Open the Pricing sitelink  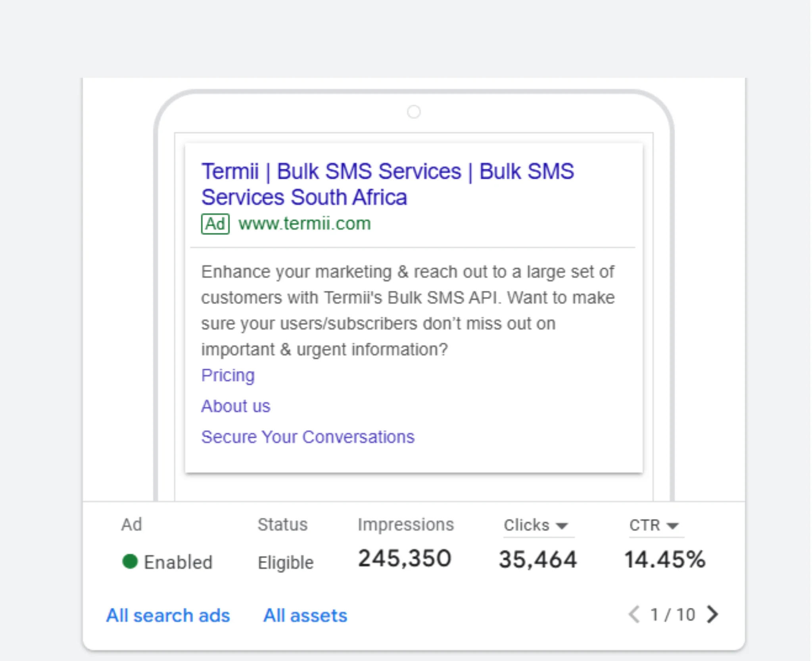[x=228, y=375]
